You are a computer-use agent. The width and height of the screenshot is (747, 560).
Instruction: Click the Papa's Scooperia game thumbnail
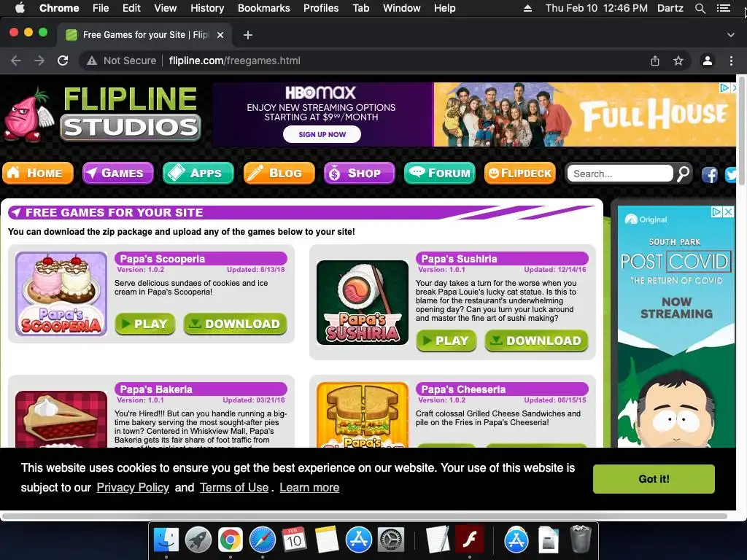pyautogui.click(x=61, y=294)
